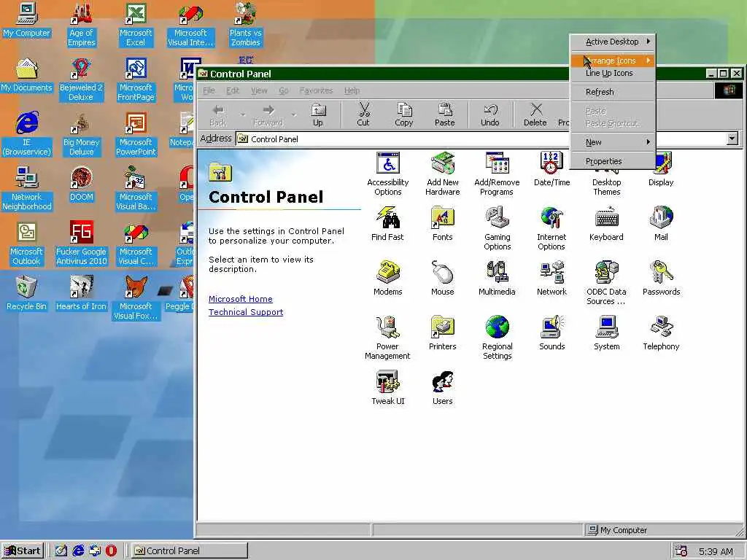
Task: Select Power Management icon
Action: (387, 338)
